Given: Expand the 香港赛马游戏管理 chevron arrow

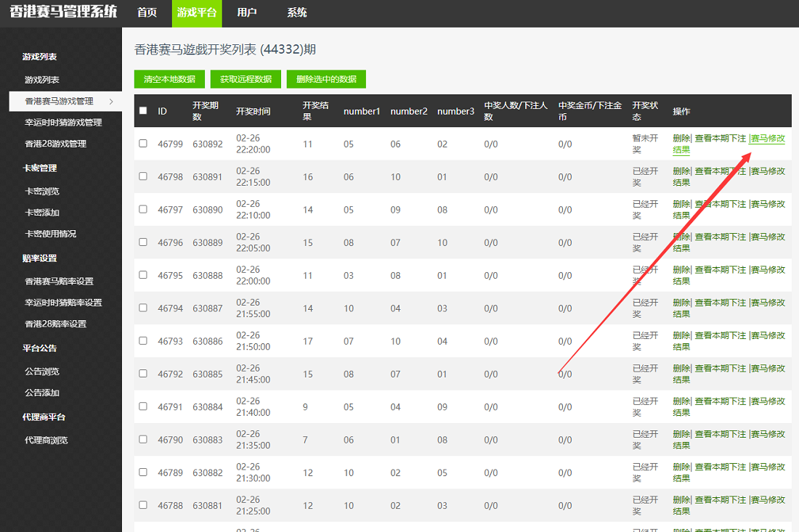Looking at the screenshot, I should coord(110,102).
